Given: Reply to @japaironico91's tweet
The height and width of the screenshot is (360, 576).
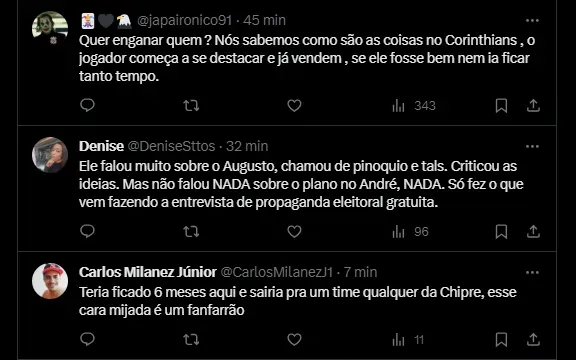Looking at the screenshot, I should [x=87, y=105].
